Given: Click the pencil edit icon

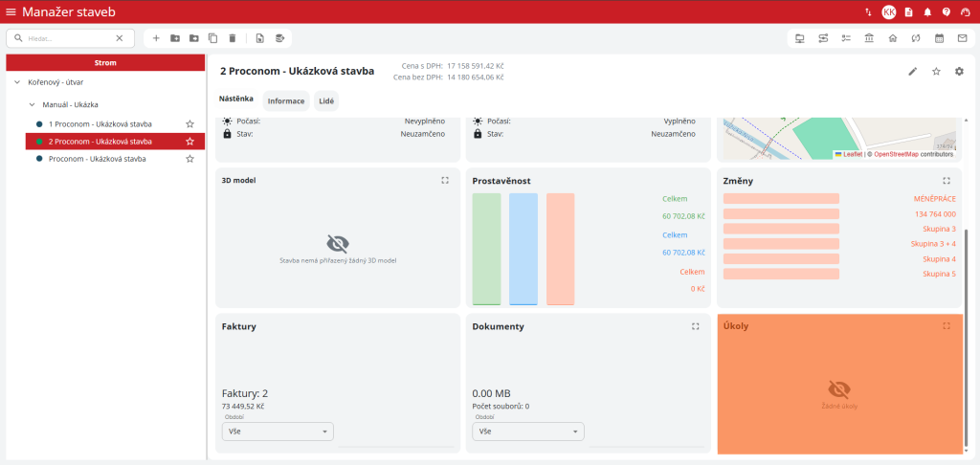Looking at the screenshot, I should point(913,72).
